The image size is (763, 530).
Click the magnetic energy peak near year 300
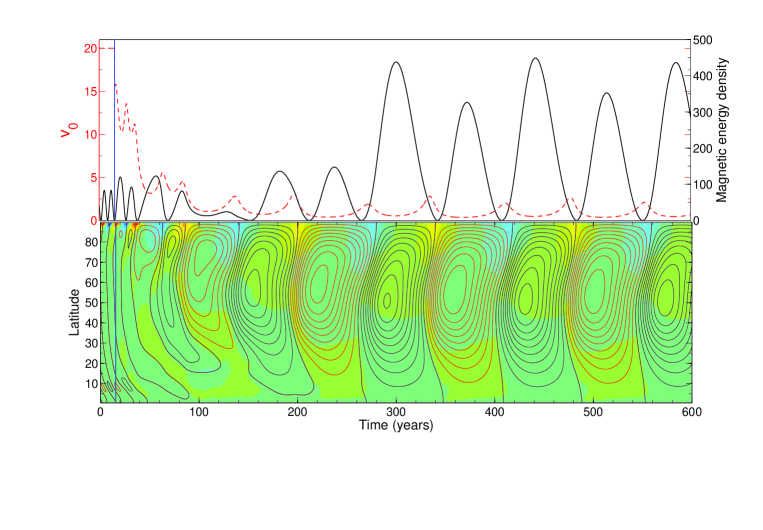(396, 62)
